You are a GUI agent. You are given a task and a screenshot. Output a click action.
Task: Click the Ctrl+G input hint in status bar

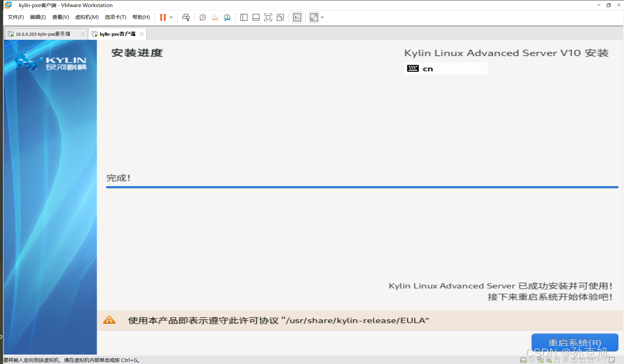71,360
